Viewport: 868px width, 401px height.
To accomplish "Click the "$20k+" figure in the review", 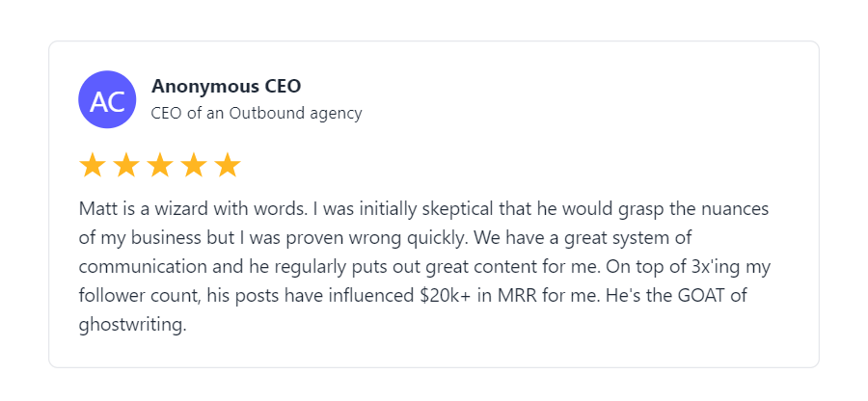I will point(447,295).
